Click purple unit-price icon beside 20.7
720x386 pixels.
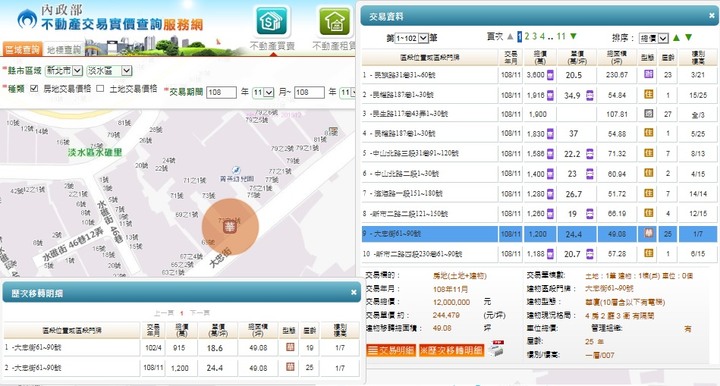590,253
